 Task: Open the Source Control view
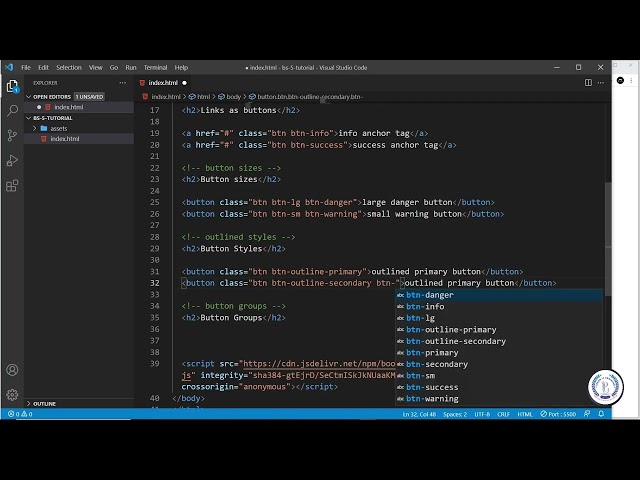click(x=12, y=135)
